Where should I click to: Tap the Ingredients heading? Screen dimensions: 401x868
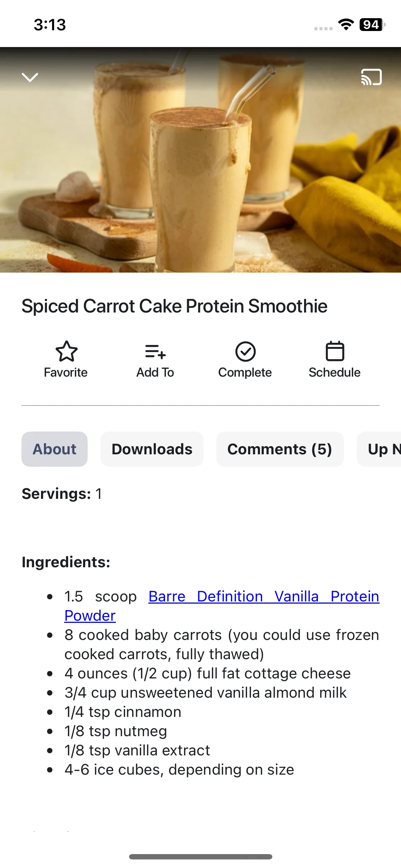click(66, 562)
